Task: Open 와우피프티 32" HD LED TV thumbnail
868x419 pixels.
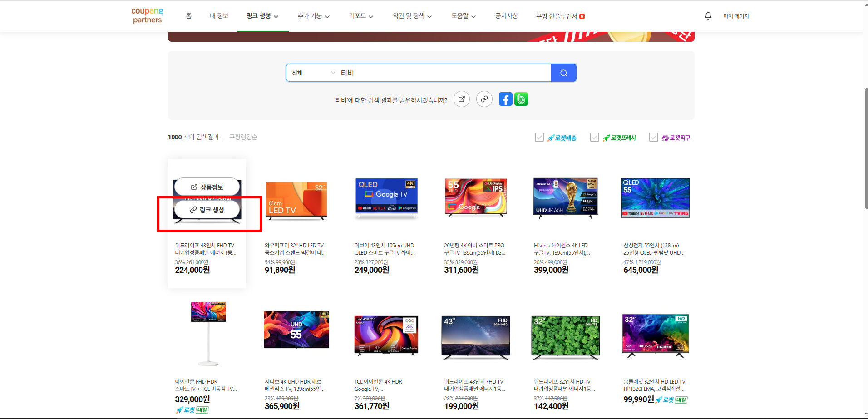Action: 296,201
